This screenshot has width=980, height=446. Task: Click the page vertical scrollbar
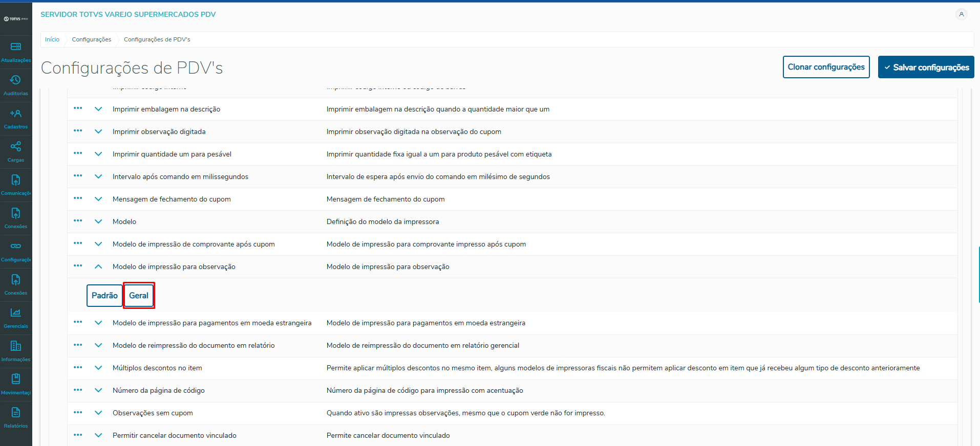(978, 274)
